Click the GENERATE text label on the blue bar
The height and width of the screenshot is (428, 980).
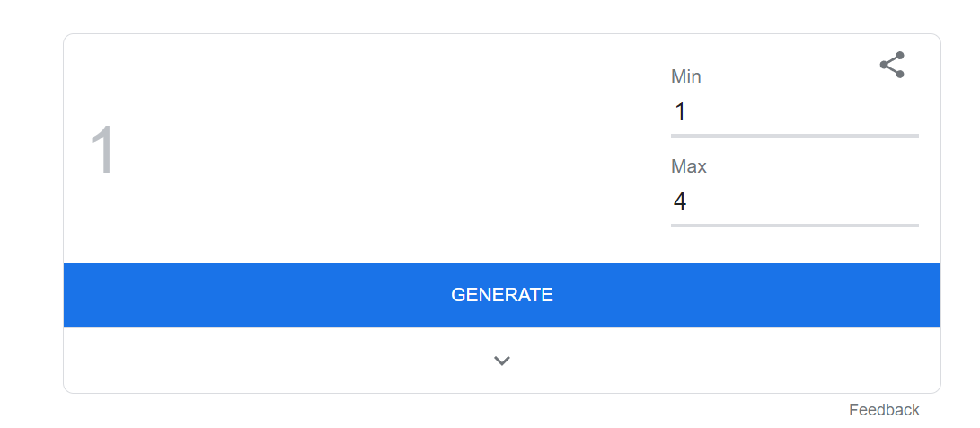[502, 295]
